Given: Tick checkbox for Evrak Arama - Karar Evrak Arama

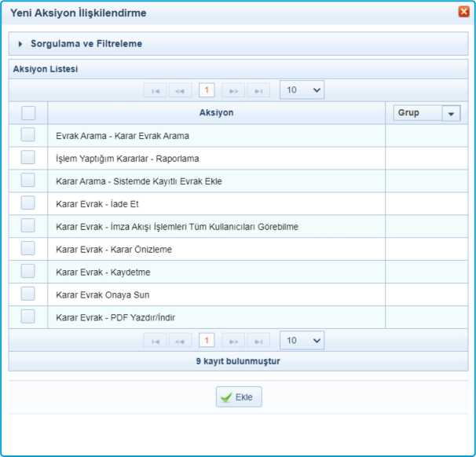Looking at the screenshot, I should pos(27,135).
